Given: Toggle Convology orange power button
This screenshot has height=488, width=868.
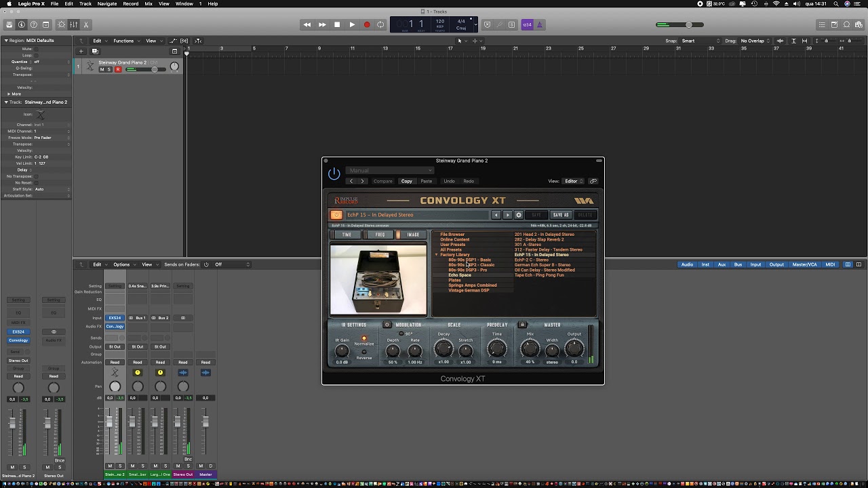Looking at the screenshot, I should (x=336, y=215).
